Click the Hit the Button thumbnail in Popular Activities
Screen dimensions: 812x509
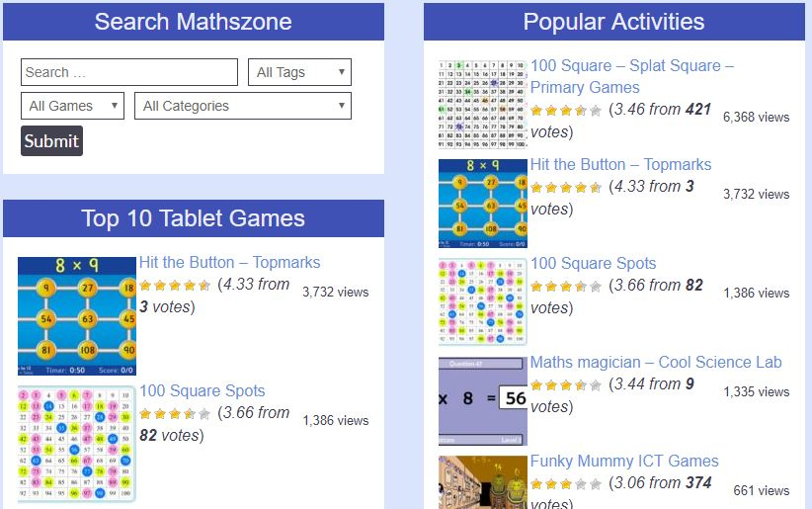pyautogui.click(x=483, y=203)
